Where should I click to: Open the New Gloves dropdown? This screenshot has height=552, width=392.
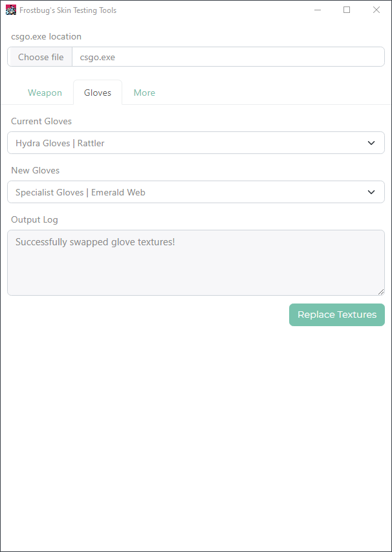click(x=196, y=192)
